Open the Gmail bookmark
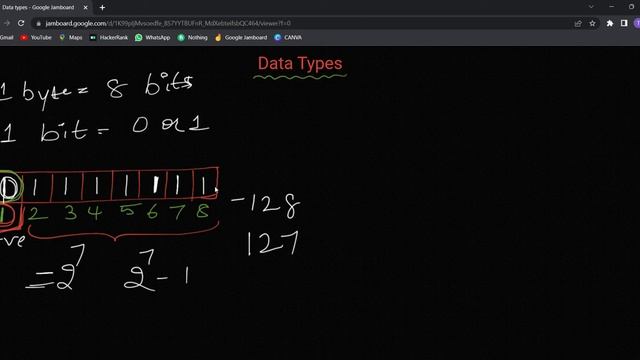Screen dimensions: 640x360 (x=7, y=38)
